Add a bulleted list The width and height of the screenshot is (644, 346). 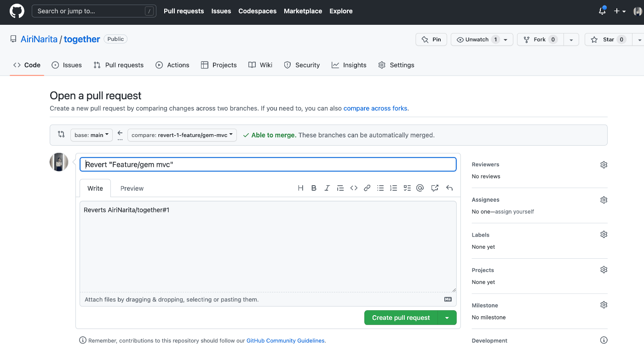coord(380,188)
